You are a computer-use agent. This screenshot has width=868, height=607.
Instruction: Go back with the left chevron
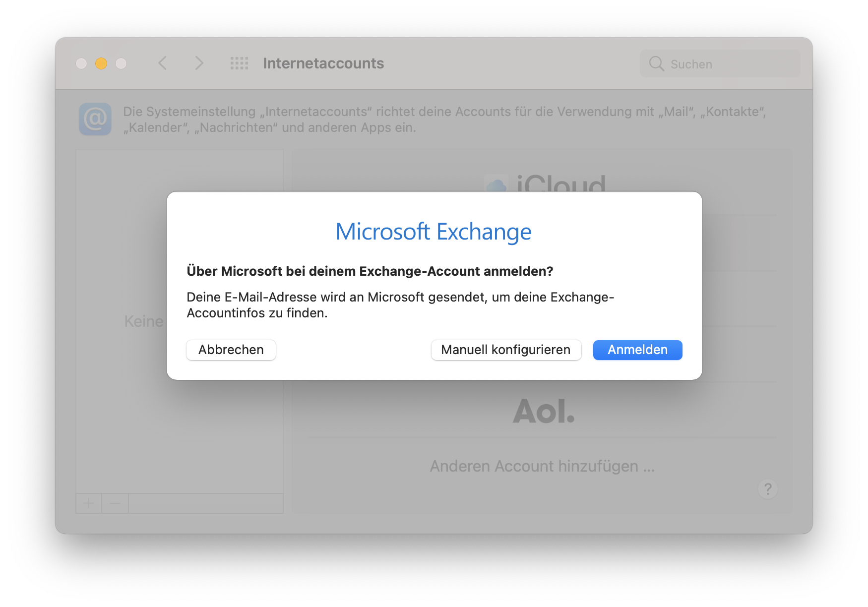pyautogui.click(x=162, y=63)
